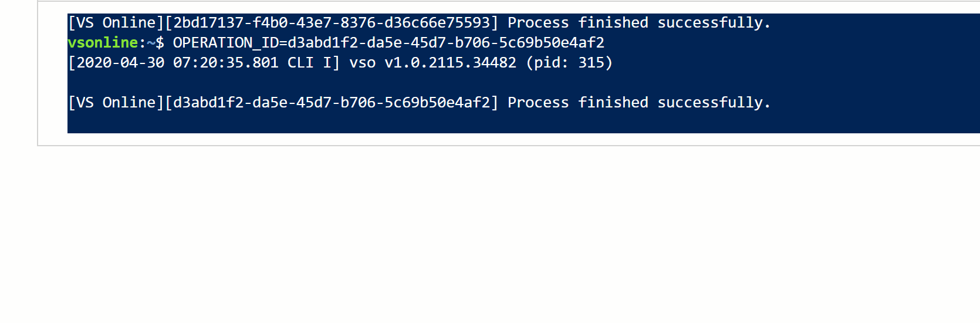
Task: Click the [VS Online] tag on the first line
Action: click(x=116, y=23)
